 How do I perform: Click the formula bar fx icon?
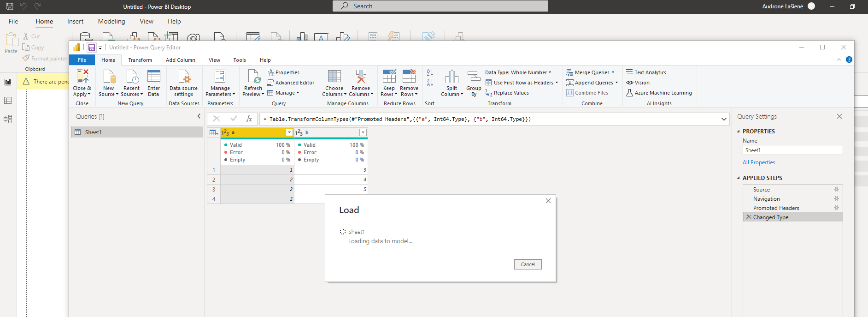[249, 119]
